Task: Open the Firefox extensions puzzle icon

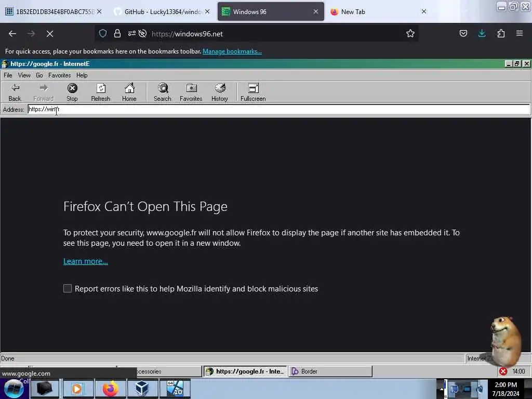Action: point(501,34)
